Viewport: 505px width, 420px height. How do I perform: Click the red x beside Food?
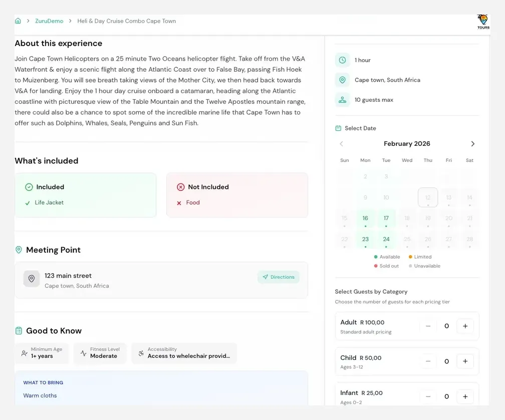(179, 203)
